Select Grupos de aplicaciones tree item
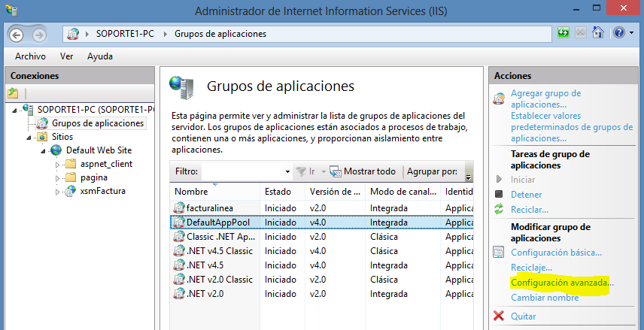Image resolution: width=644 pixels, height=330 pixels. point(98,123)
